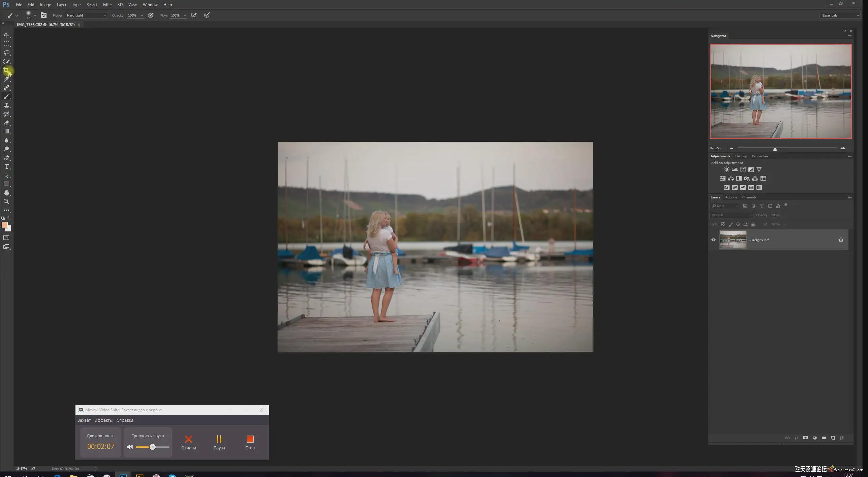Image resolution: width=868 pixels, height=477 pixels.
Task: Click the Пауза button in Movavi recorder
Action: pos(219,442)
